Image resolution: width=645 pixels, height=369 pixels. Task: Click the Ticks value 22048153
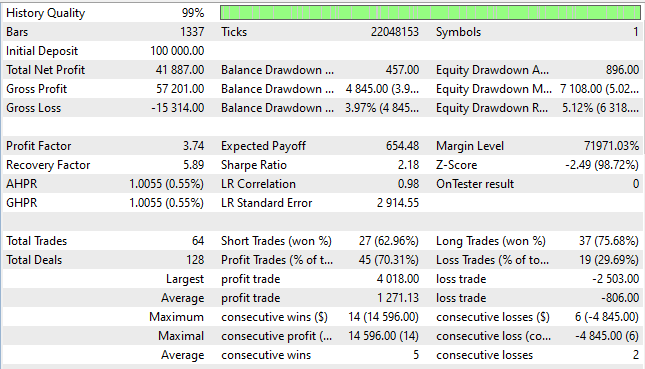click(394, 32)
